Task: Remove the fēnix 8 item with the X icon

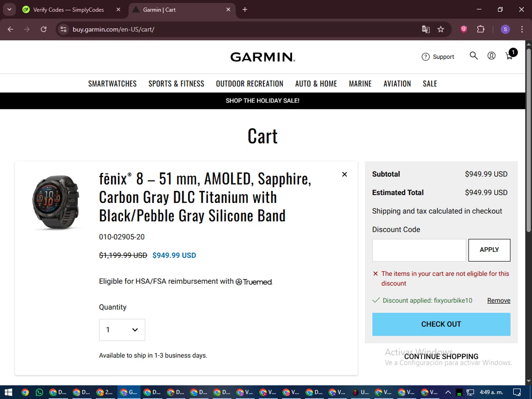Action: tap(344, 174)
